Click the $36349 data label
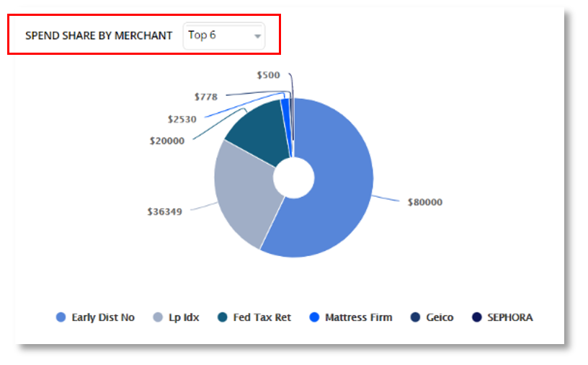Screen dimensions: 588x365 tap(164, 211)
